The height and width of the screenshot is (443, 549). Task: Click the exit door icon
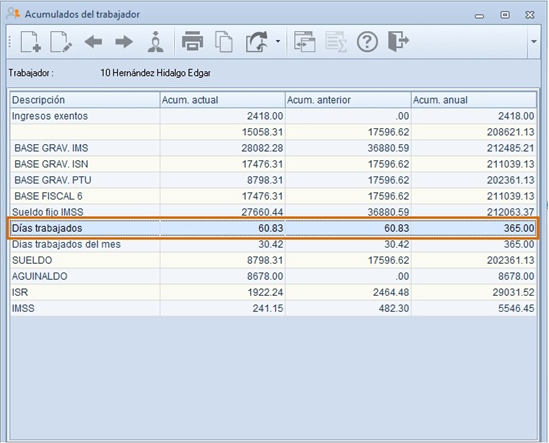pos(398,41)
